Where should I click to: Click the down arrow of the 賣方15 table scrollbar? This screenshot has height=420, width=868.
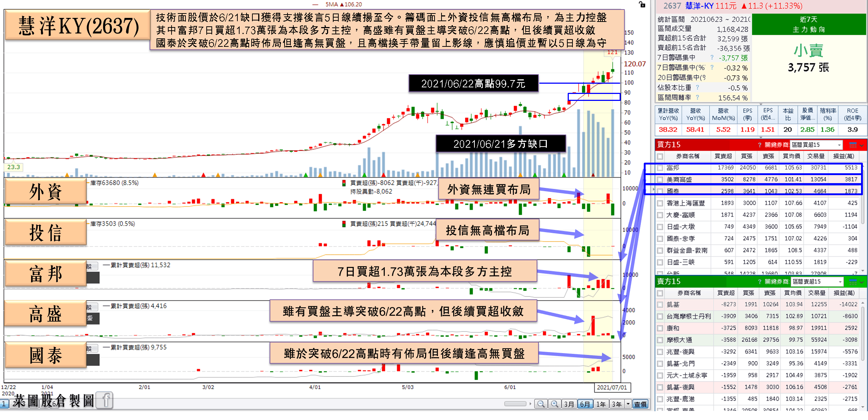tap(863, 406)
